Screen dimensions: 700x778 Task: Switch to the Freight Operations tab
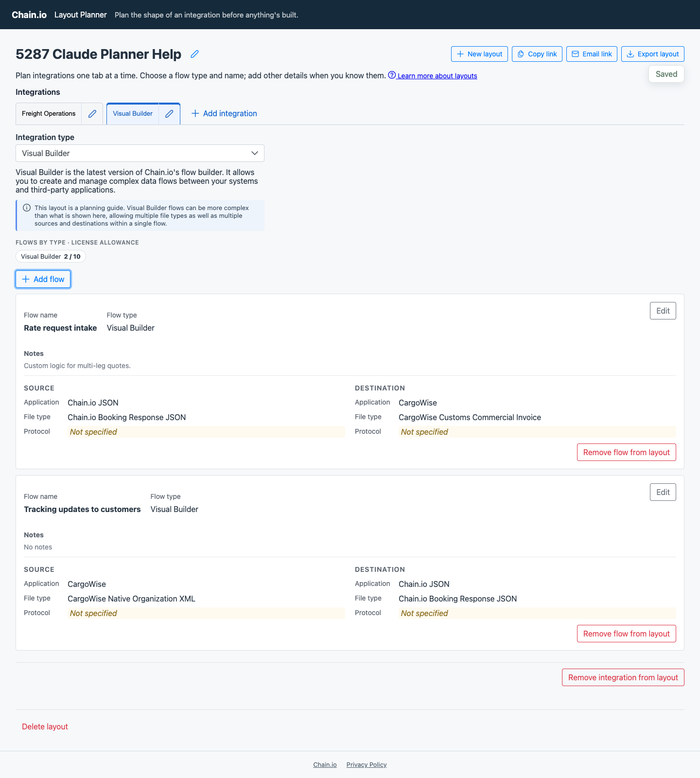coord(49,114)
